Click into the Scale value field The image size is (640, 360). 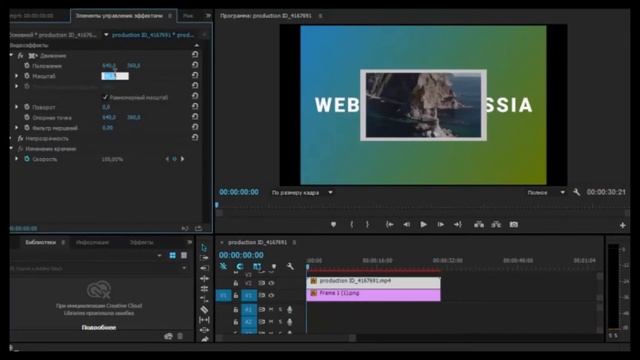click(115, 76)
